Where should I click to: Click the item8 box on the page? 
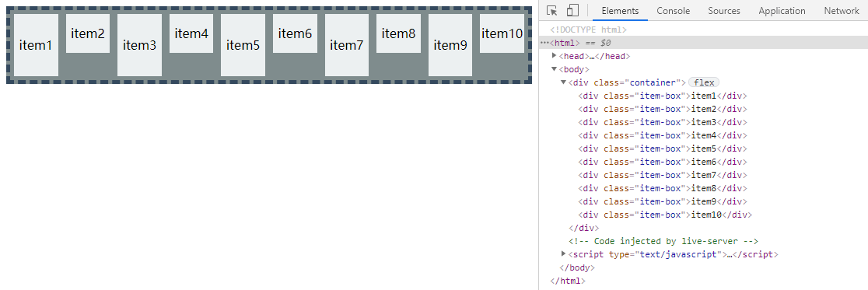point(398,33)
